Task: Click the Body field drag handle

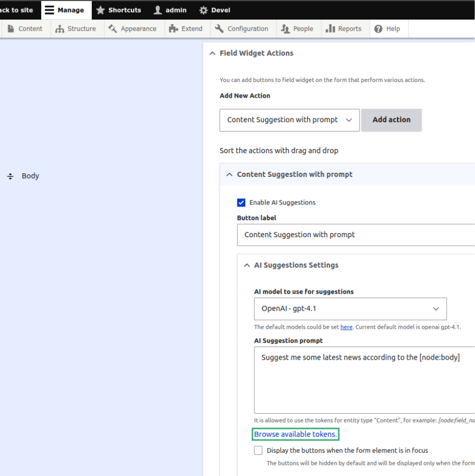Action: (10, 176)
